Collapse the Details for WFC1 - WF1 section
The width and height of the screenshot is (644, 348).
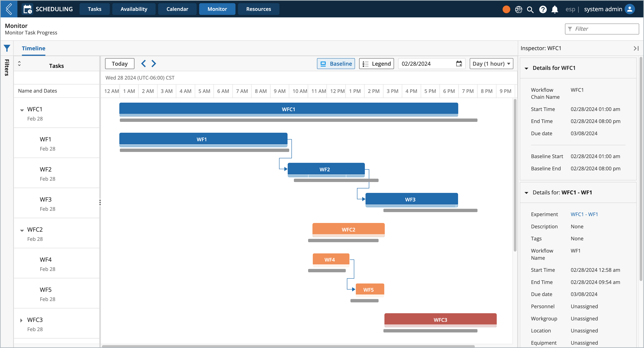point(526,193)
